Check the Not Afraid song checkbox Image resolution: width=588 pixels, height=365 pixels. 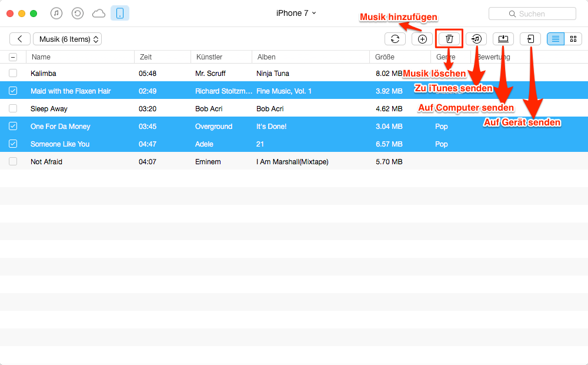click(x=13, y=161)
